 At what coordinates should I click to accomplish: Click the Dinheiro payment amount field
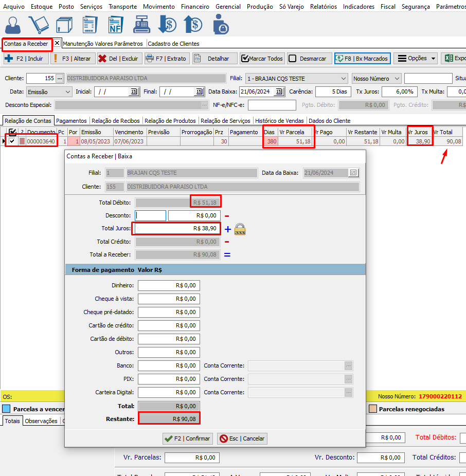[169, 285]
